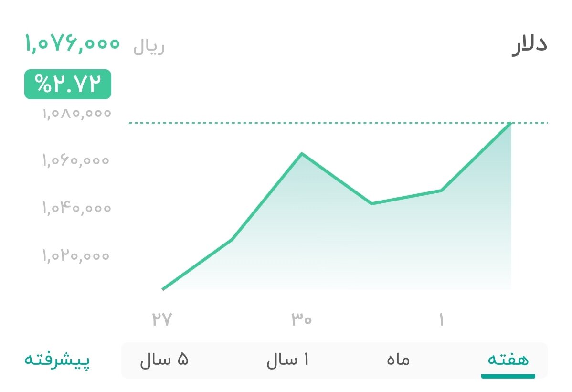Click the ریال currency label

(x=148, y=46)
